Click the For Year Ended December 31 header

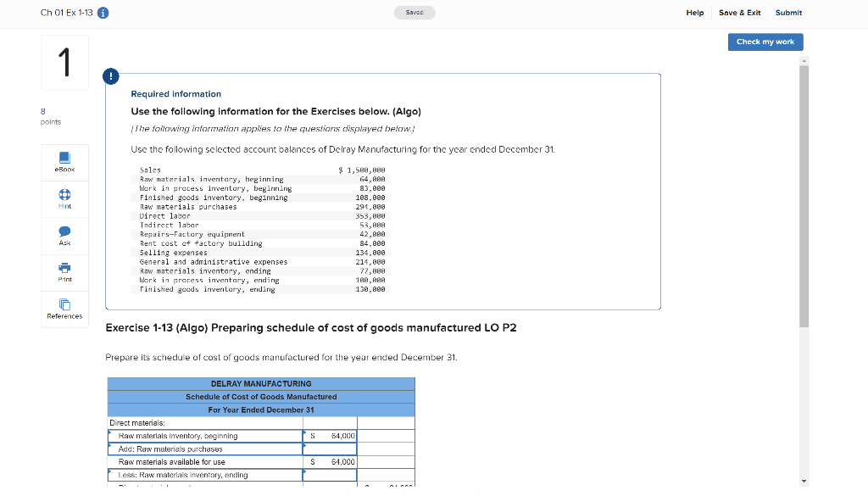pyautogui.click(x=261, y=410)
